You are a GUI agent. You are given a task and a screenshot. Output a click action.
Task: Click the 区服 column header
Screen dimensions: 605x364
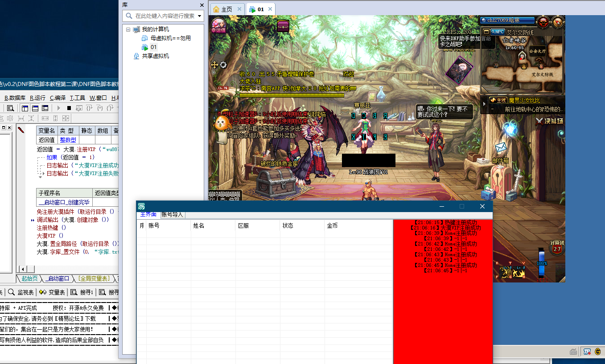pos(258,226)
